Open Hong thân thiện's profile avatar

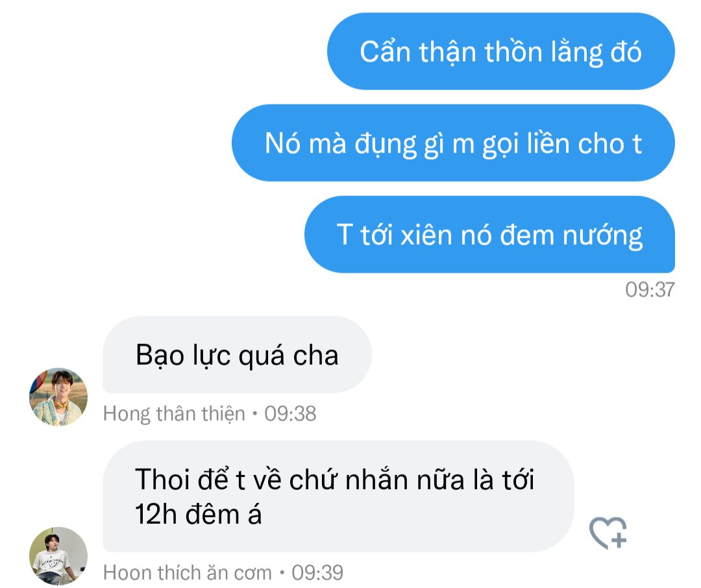(x=58, y=397)
